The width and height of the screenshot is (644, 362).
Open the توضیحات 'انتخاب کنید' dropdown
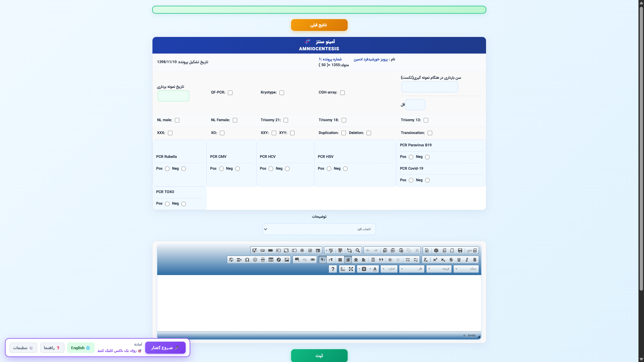319,229
